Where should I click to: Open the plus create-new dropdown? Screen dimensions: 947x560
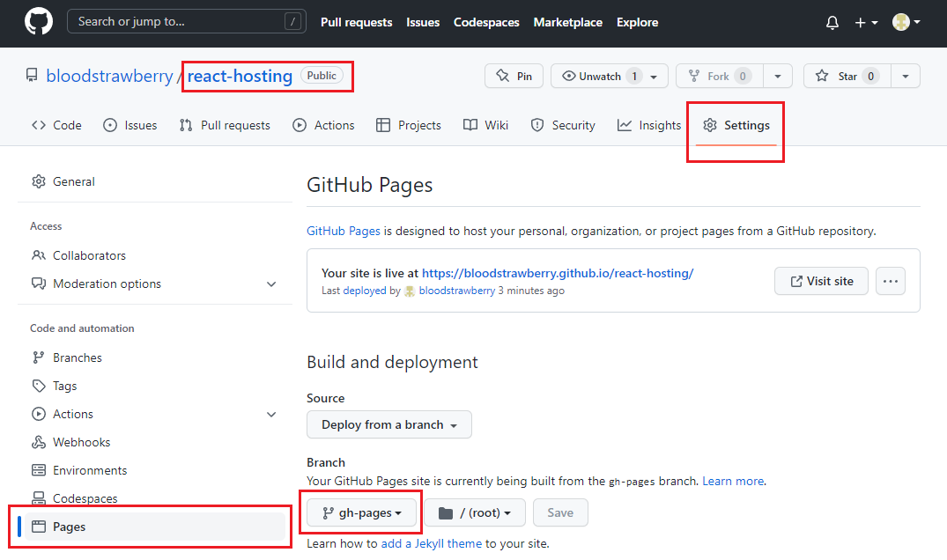point(866,23)
